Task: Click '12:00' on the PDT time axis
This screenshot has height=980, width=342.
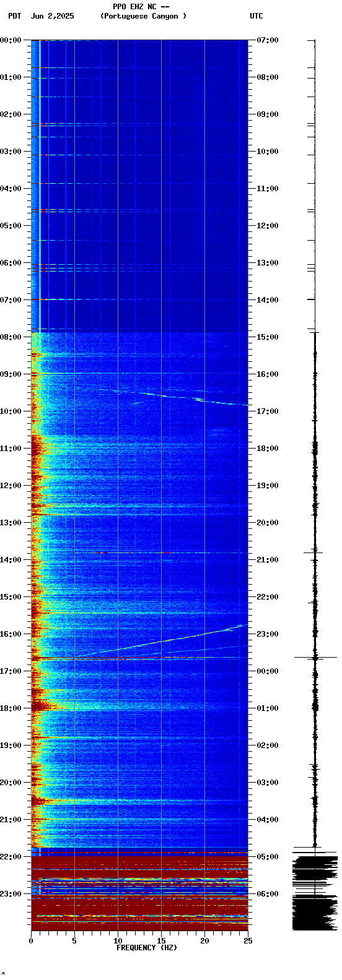Action: click(x=11, y=486)
